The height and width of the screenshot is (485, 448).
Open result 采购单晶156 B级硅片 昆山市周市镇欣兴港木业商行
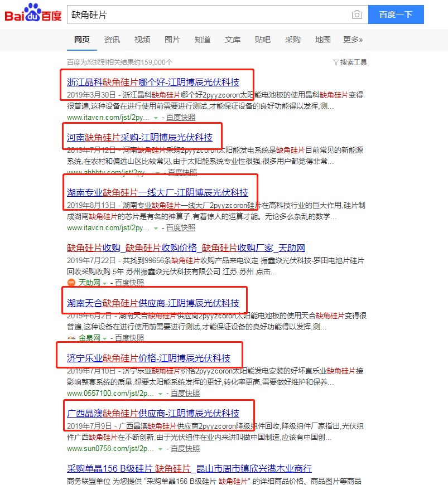click(190, 468)
